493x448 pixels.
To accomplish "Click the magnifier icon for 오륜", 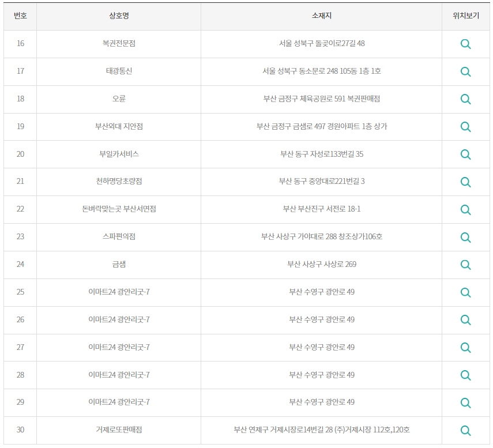I will [x=466, y=99].
